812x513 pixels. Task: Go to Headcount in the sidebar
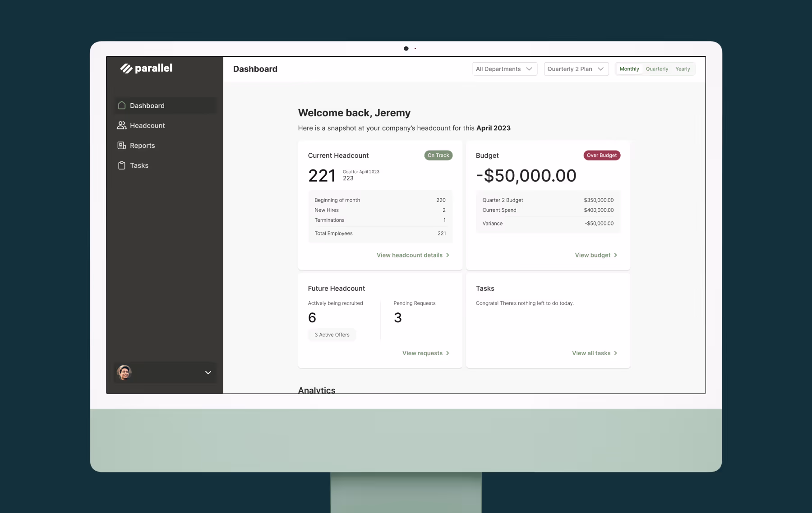point(165,125)
